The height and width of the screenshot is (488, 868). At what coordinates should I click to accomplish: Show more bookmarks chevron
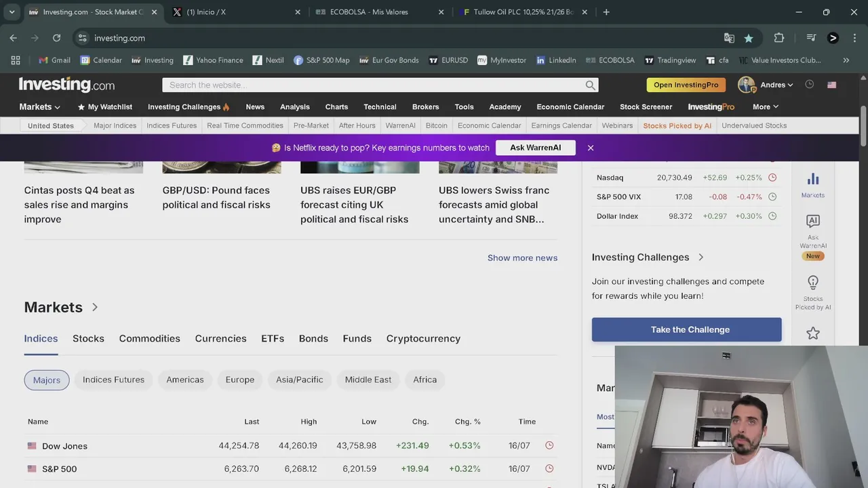coord(846,60)
